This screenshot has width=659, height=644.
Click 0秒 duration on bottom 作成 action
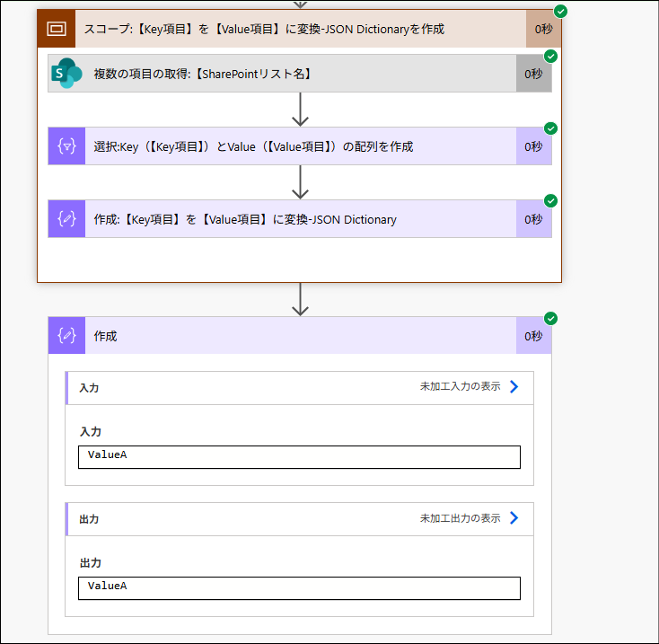point(534,335)
